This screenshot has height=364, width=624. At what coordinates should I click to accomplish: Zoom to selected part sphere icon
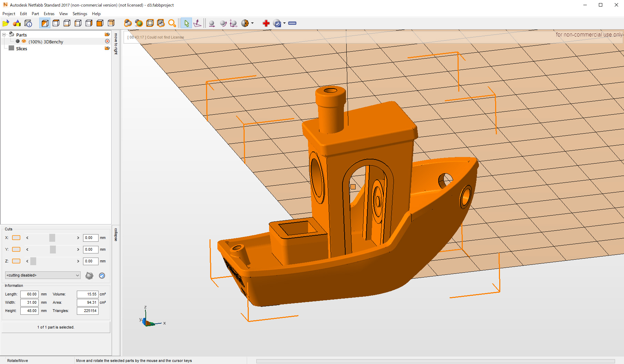[139, 23]
